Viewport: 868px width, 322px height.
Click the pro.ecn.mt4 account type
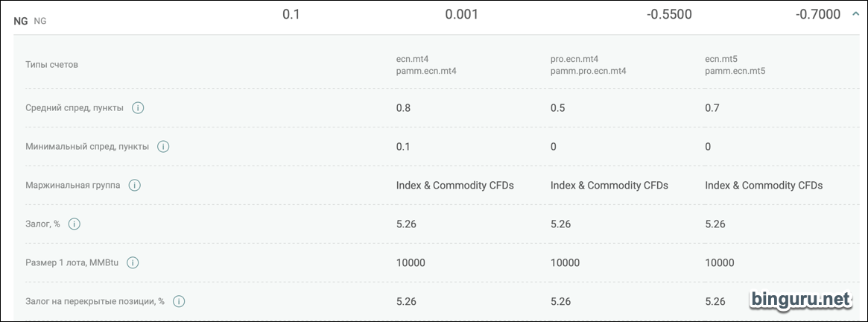click(x=574, y=59)
